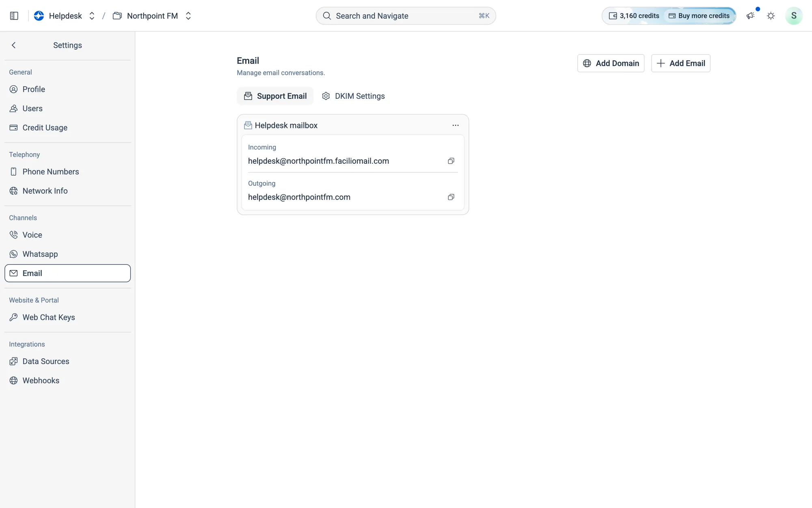Click Buy more credits
This screenshot has height=508, width=812.
pos(699,16)
